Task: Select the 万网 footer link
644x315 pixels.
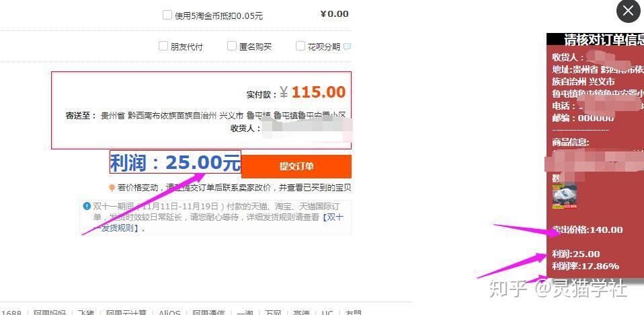Action: pyautogui.click(x=273, y=313)
